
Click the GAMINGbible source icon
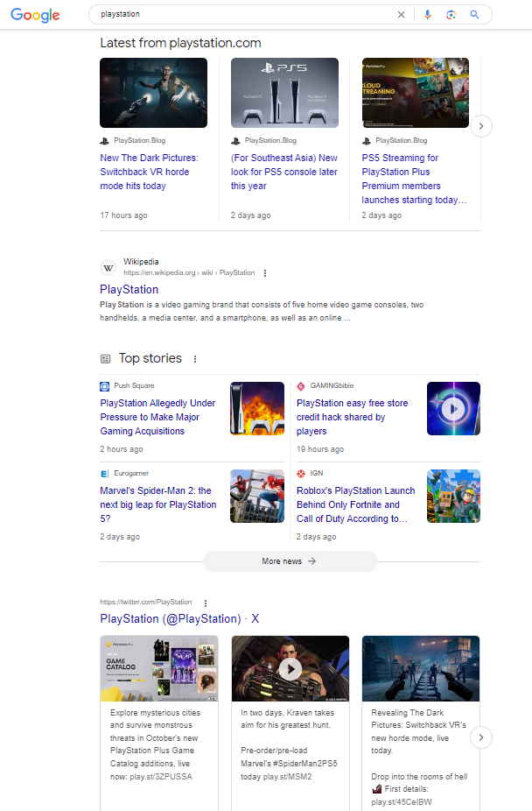pos(301,386)
